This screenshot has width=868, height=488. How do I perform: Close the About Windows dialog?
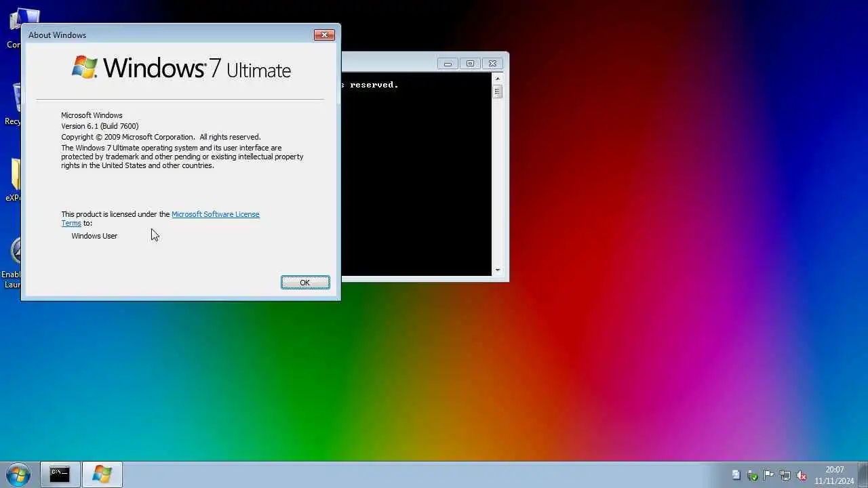(x=324, y=35)
